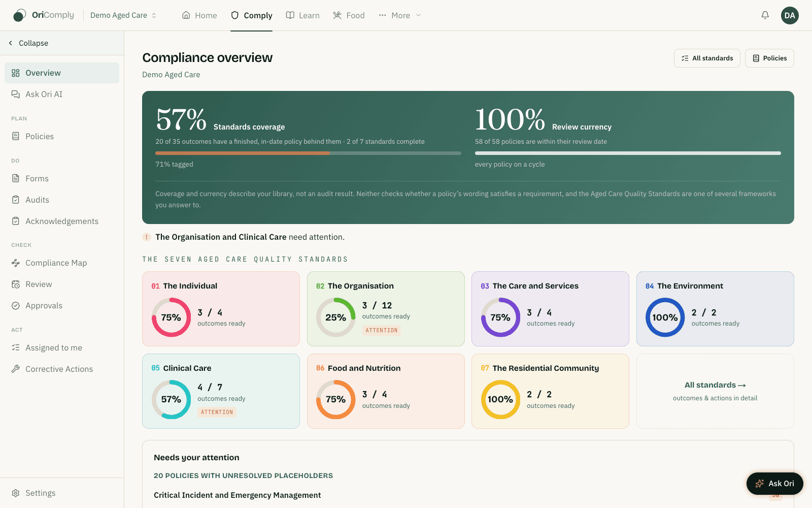The image size is (812, 508).
Task: Click the Review currency progress bar
Action: (628, 153)
